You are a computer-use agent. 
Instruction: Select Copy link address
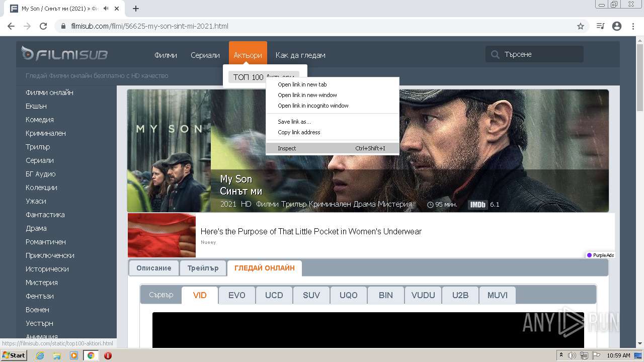pyautogui.click(x=333, y=132)
